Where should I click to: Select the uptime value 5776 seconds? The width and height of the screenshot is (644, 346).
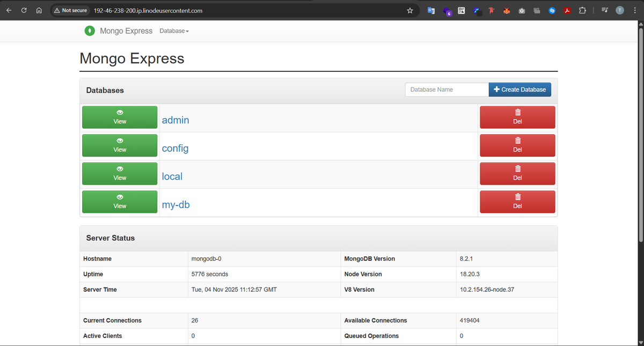pyautogui.click(x=209, y=274)
